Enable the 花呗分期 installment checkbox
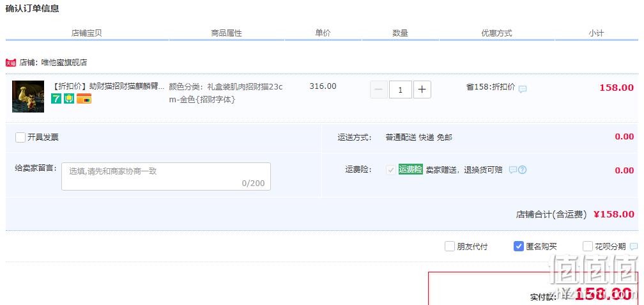 pos(588,246)
